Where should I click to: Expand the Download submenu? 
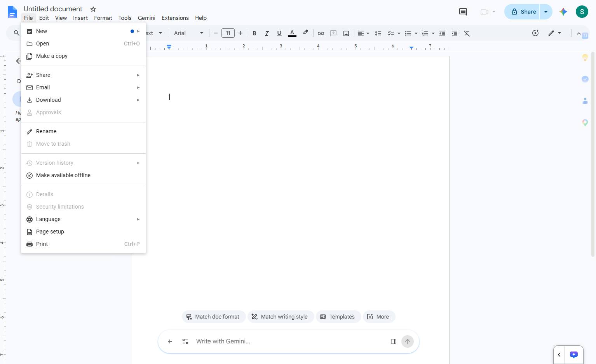(x=84, y=100)
